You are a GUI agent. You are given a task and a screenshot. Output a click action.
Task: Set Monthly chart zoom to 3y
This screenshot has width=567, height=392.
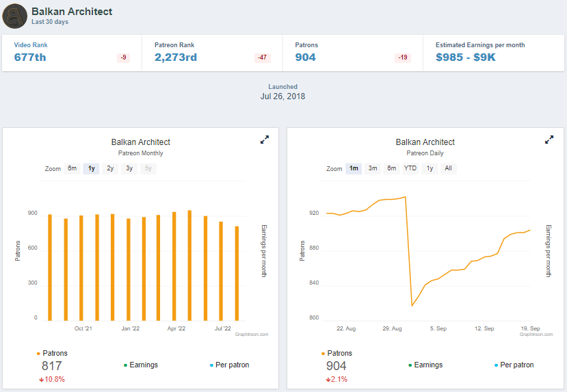(129, 168)
